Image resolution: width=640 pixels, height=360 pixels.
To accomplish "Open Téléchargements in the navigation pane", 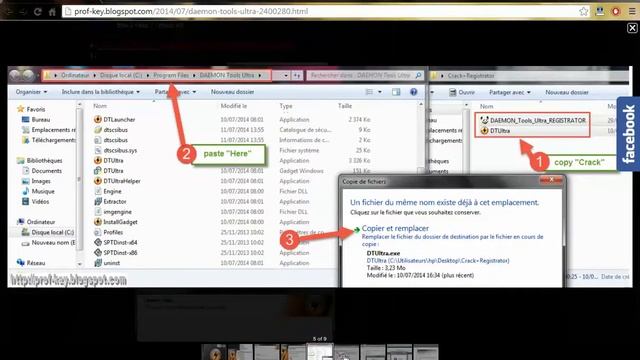I will 48,140.
